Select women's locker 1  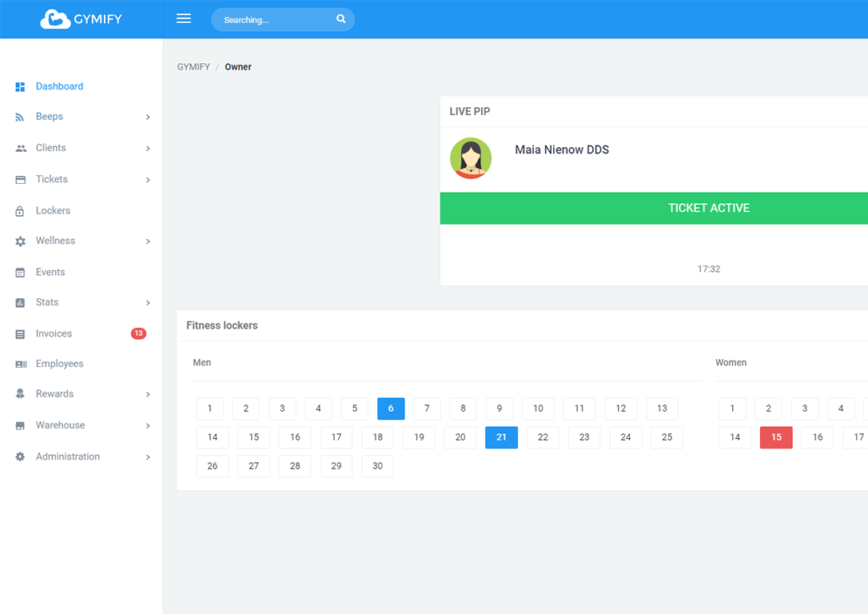[732, 409]
